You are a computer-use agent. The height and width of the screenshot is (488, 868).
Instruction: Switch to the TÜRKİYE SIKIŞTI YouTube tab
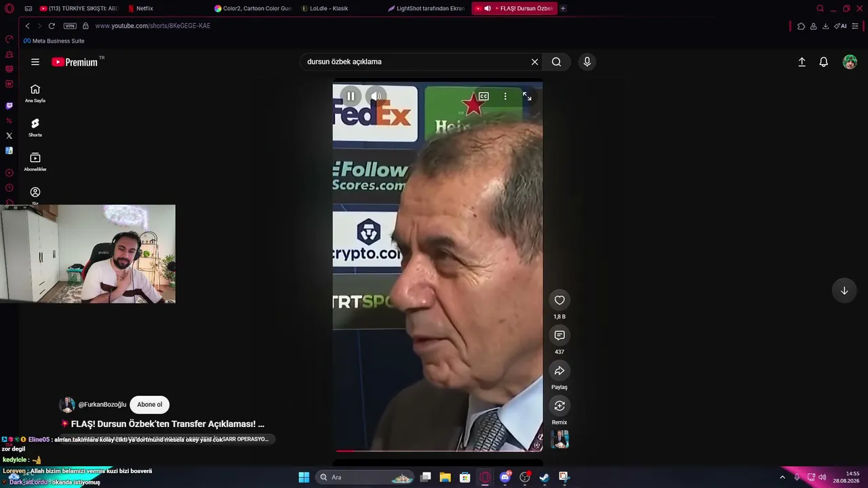tap(78, 8)
